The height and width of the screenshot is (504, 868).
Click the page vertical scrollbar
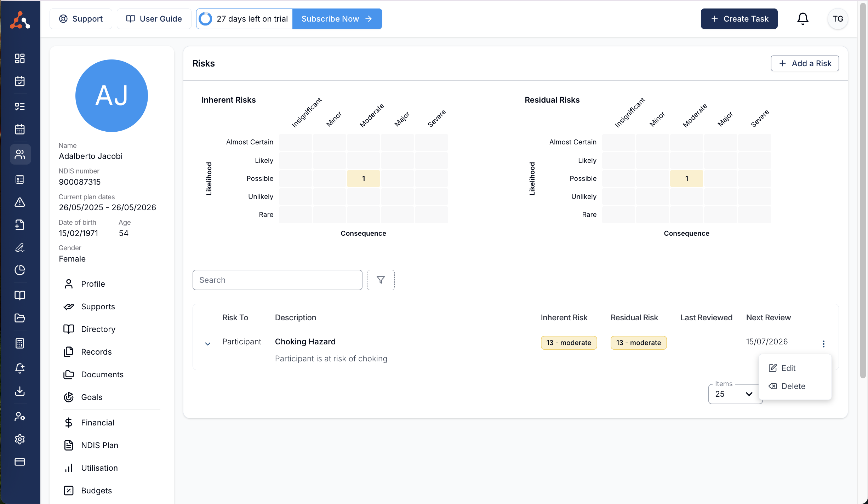(x=863, y=191)
